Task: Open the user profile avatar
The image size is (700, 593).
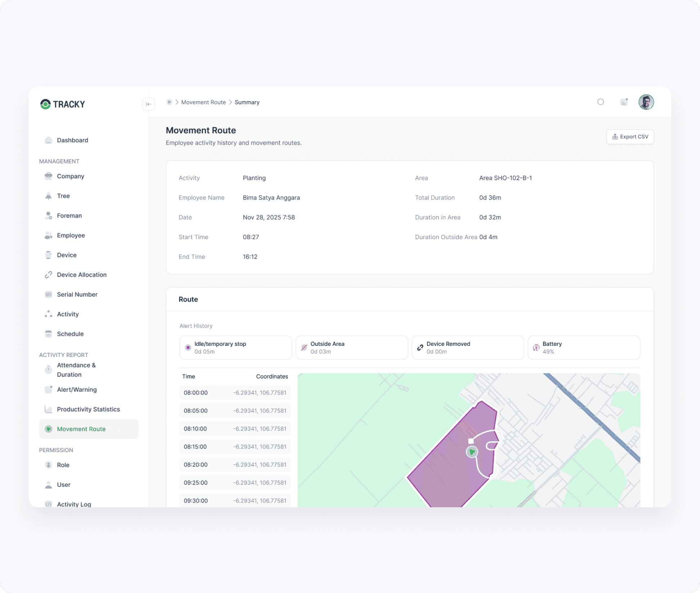Action: pyautogui.click(x=646, y=102)
